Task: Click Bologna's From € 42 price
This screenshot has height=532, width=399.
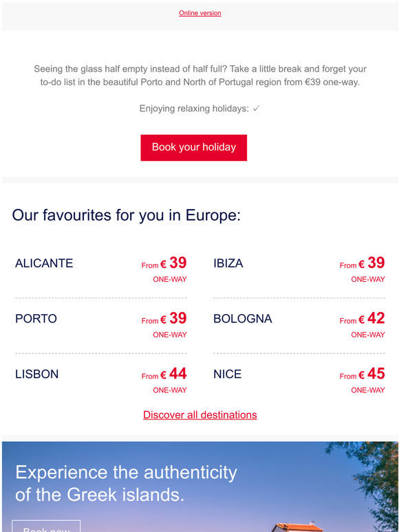Action: [x=362, y=319]
